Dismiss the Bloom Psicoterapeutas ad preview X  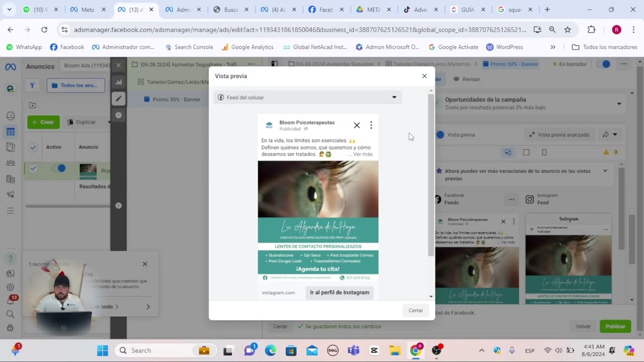point(357,125)
